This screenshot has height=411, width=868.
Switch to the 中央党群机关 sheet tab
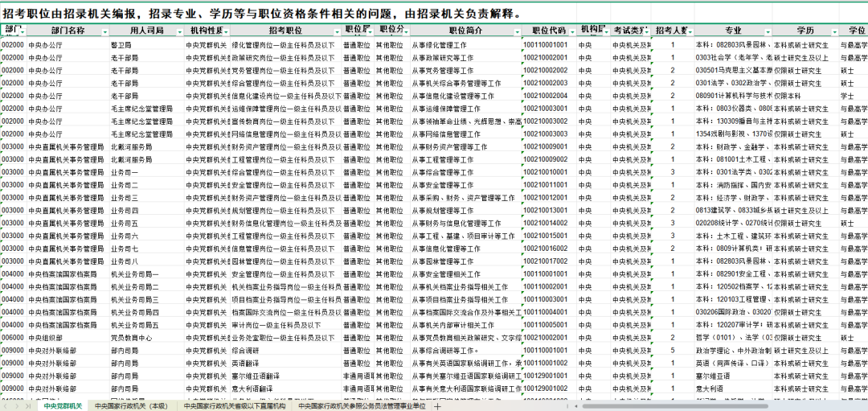point(63,406)
